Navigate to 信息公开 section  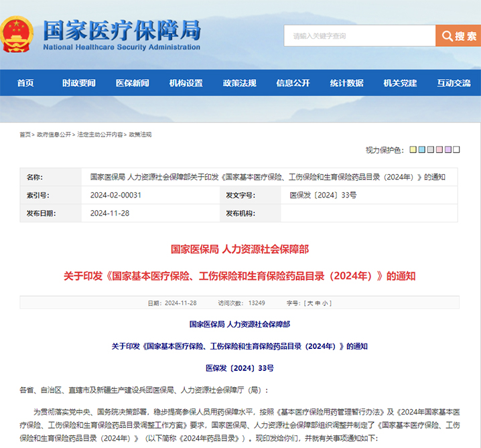[x=293, y=83]
